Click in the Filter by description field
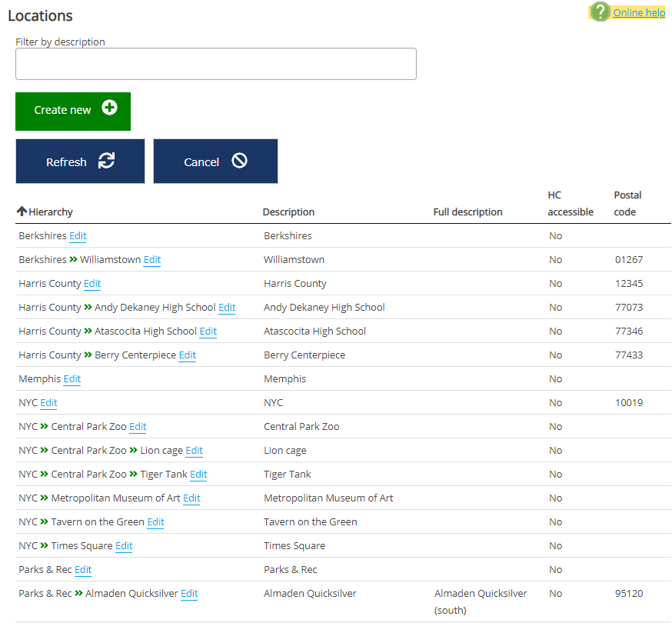The image size is (672, 623). pos(215,64)
